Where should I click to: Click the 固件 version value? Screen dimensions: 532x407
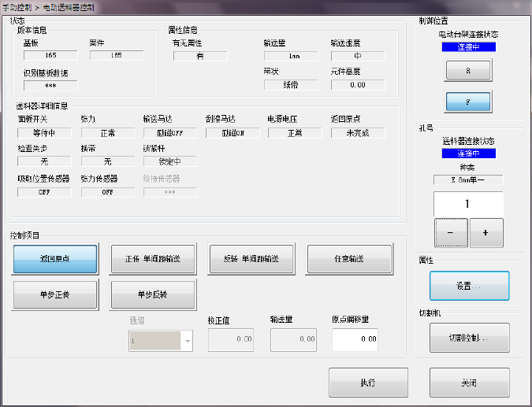point(117,55)
